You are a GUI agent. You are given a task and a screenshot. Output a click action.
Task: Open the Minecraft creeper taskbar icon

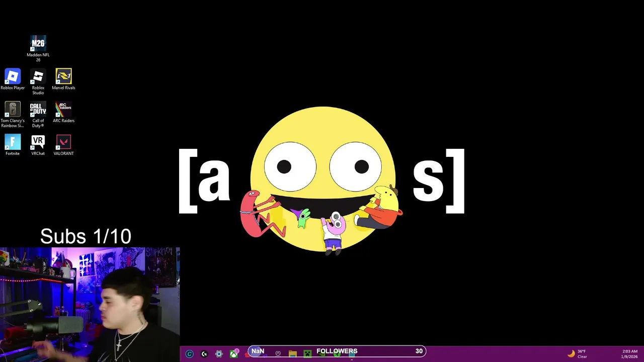(x=307, y=354)
